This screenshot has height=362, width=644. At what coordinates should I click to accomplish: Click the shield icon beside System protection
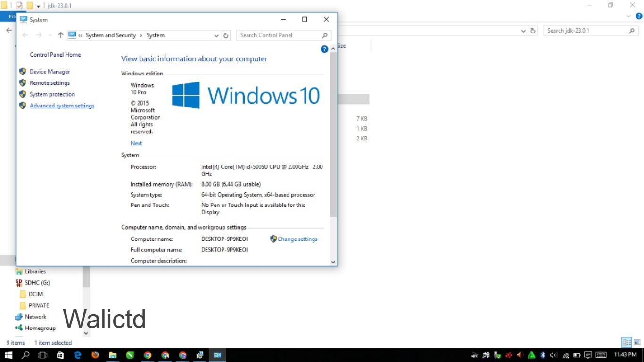[23, 94]
